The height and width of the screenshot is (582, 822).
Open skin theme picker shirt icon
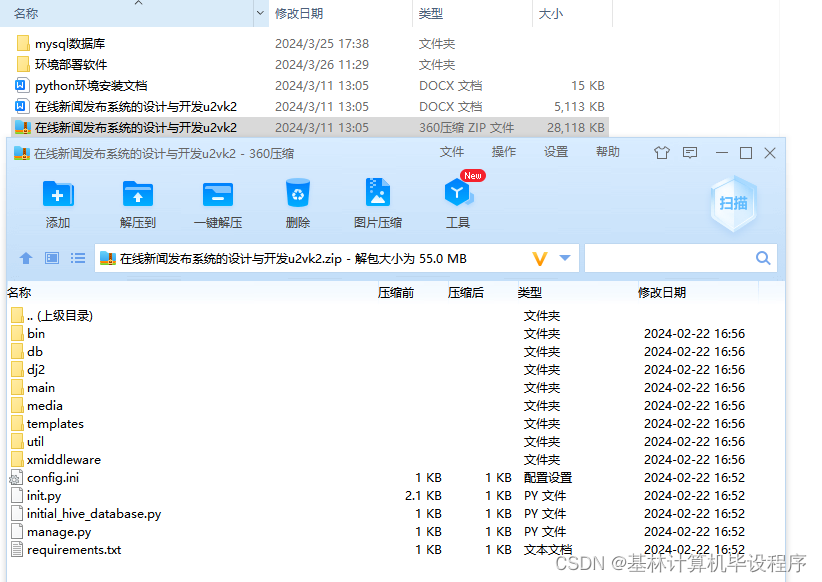click(x=660, y=152)
